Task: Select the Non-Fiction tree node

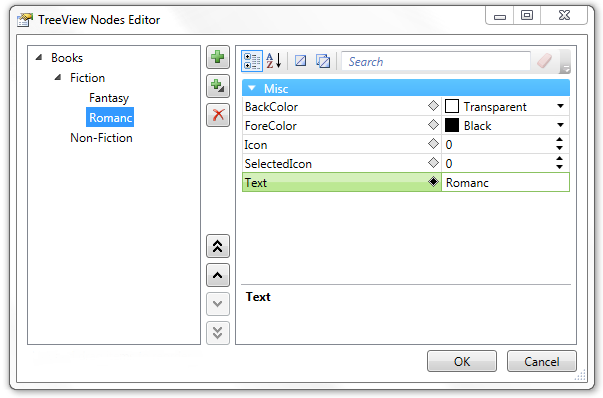Action: click(101, 138)
